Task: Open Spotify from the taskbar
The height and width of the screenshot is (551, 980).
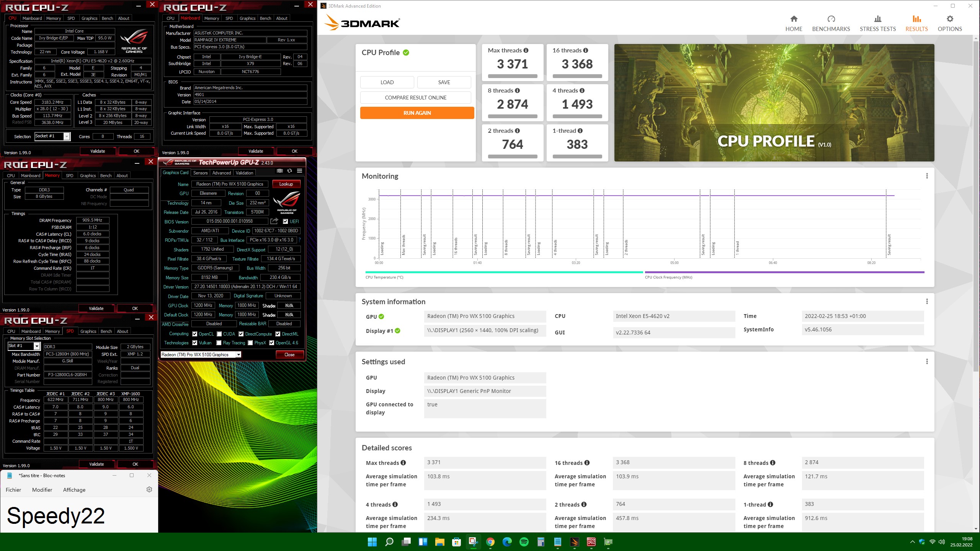Action: [x=524, y=542]
